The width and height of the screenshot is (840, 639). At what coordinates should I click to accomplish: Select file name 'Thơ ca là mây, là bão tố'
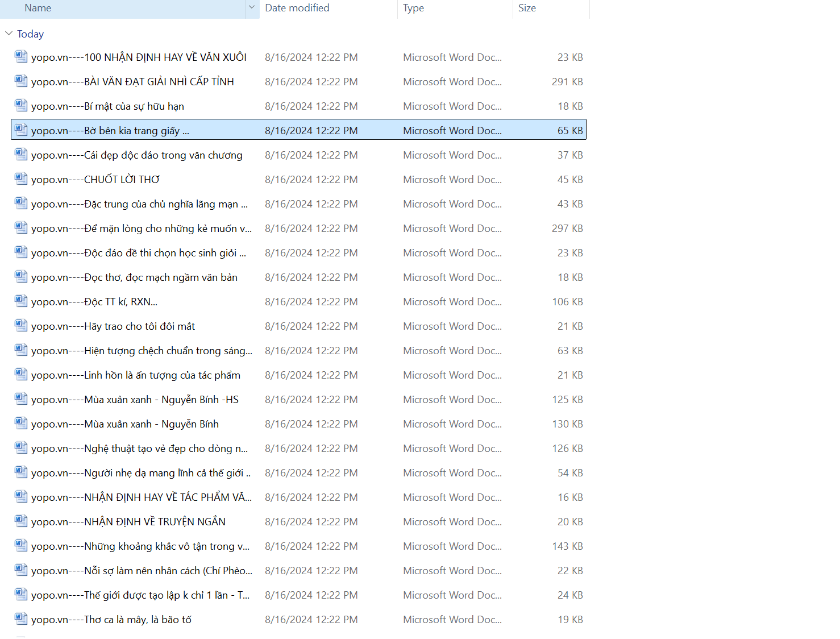(x=111, y=620)
